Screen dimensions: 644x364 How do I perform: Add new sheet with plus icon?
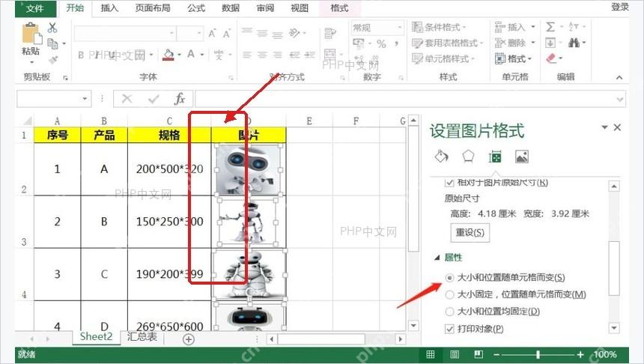pyautogui.click(x=189, y=339)
